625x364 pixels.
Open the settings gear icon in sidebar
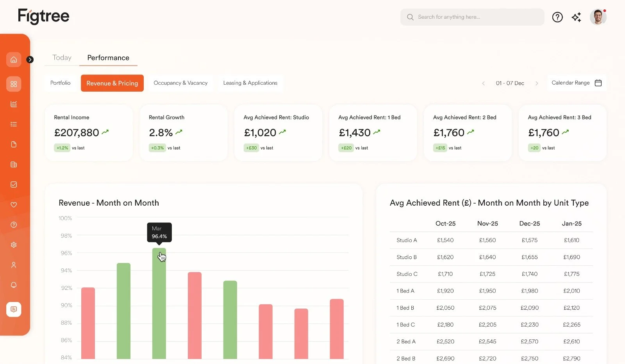tap(14, 245)
